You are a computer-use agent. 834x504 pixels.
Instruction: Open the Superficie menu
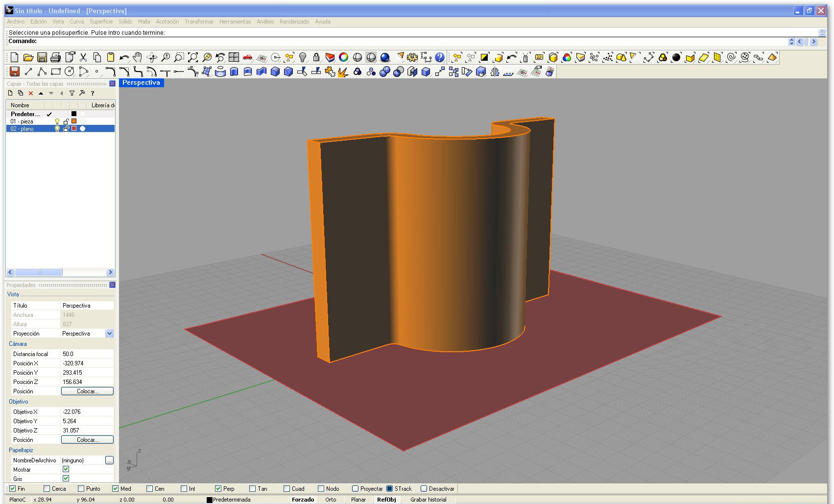pos(101,22)
